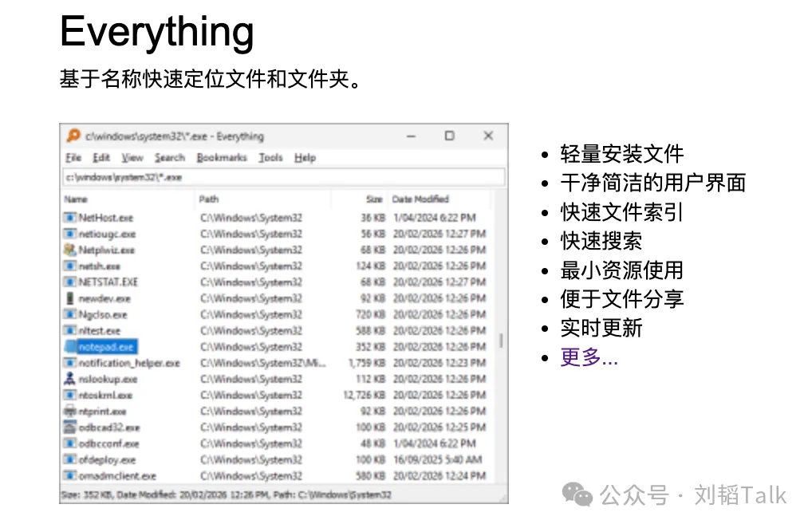Screen dimensions: 812x528
Task: Open the View menu
Action: tap(132, 157)
